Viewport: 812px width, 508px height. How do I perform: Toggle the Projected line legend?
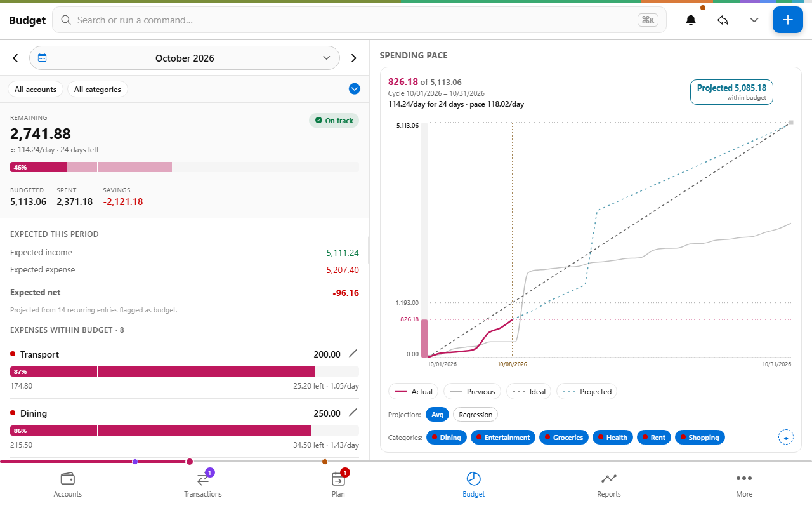[587, 391]
